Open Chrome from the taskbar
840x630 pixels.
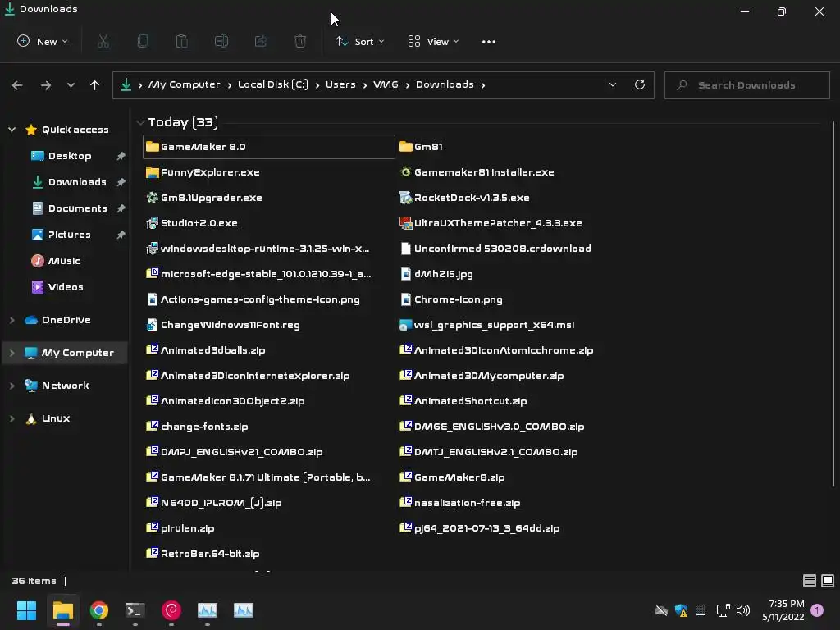click(99, 610)
